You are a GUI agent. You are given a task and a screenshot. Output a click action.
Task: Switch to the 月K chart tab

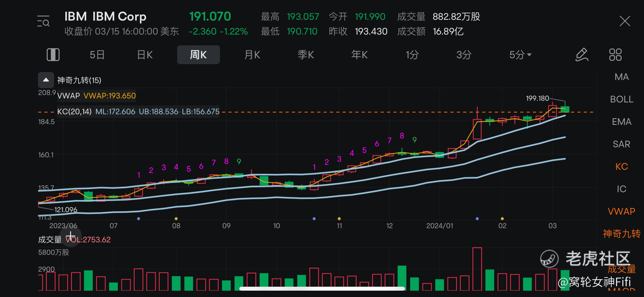point(252,55)
